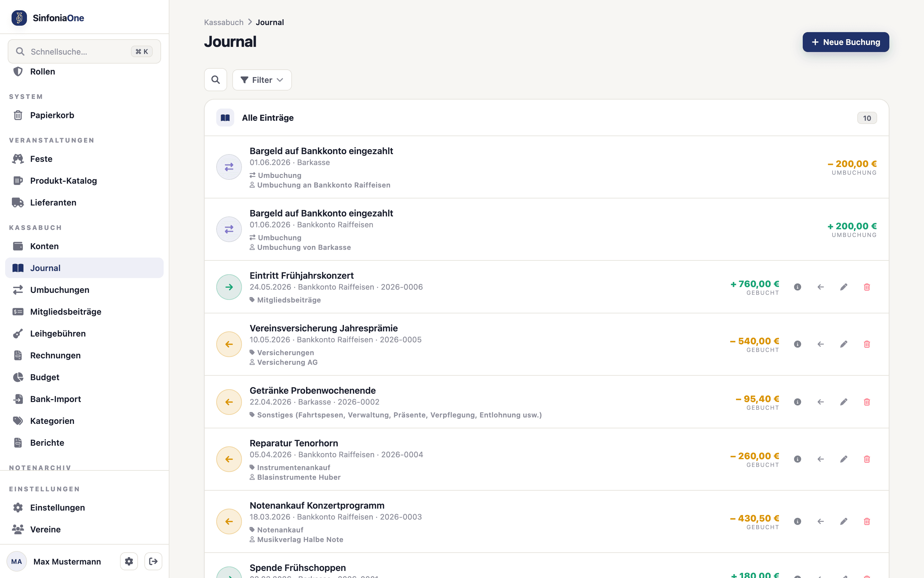Screen dimensions: 924x578
Task: Click the count badge showing 10
Action: pyautogui.click(x=867, y=118)
